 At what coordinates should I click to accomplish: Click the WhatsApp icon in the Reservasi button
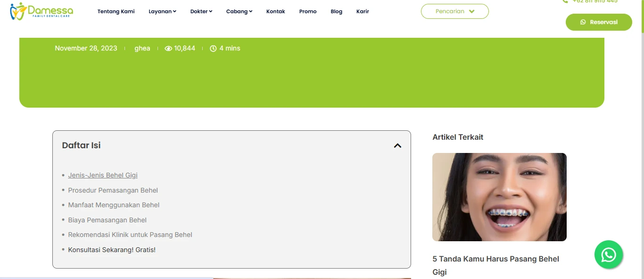[x=583, y=22]
